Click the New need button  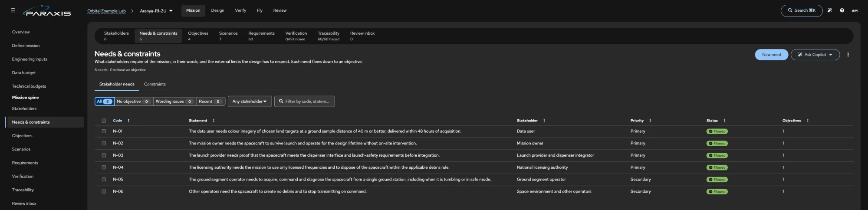[x=771, y=55]
